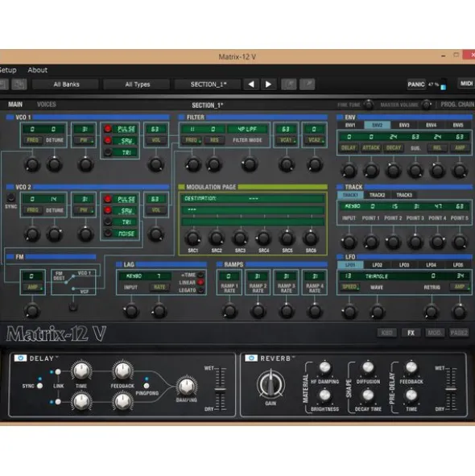Image resolution: width=475 pixels, height=476 pixels.
Task: Toggle Delay PINGPONG switch
Action: click(147, 386)
